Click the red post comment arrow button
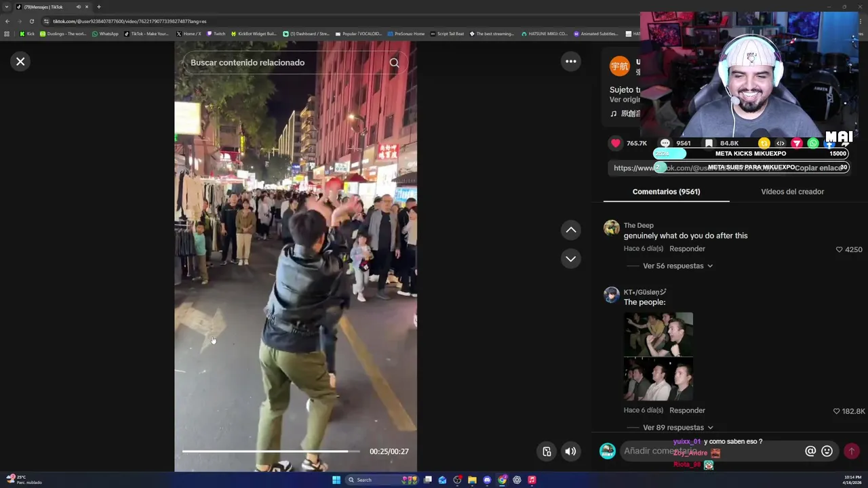The image size is (868, 488). pyautogui.click(x=851, y=451)
